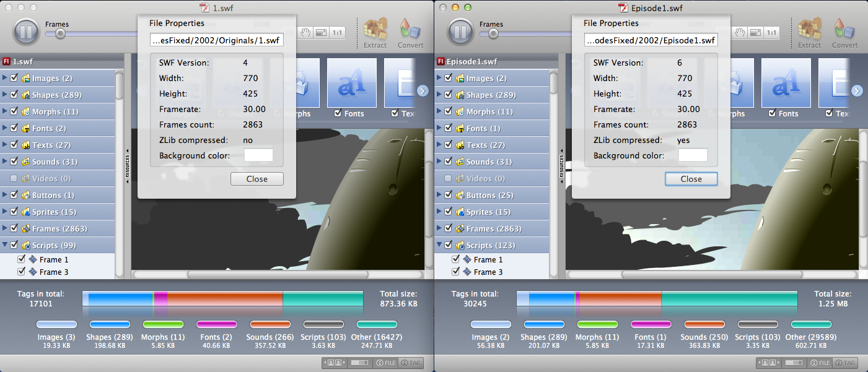The height and width of the screenshot is (372, 868).
Task: Click the TAG info toggle in 1.swf status bar
Action: pos(411,363)
